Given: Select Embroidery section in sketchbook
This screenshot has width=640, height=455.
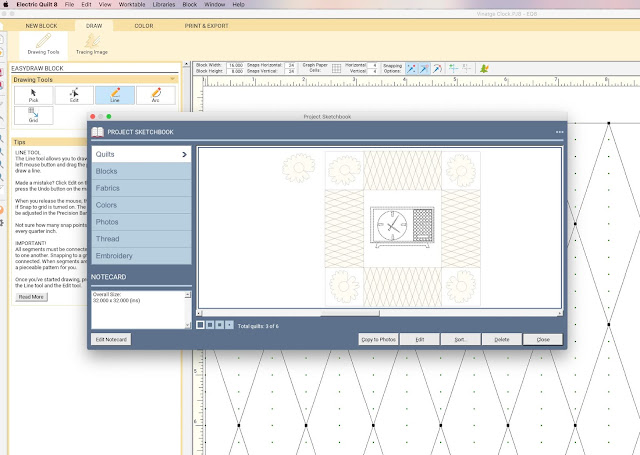Looking at the screenshot, I should coord(141,256).
